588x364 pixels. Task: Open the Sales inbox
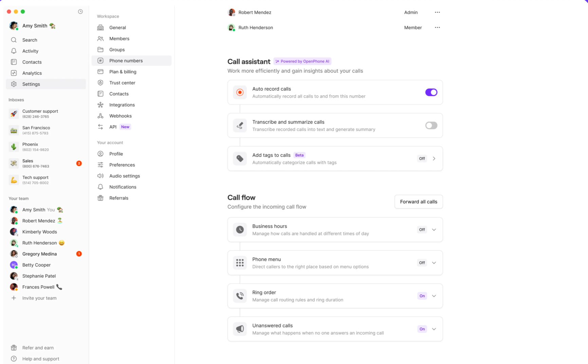pos(46,164)
